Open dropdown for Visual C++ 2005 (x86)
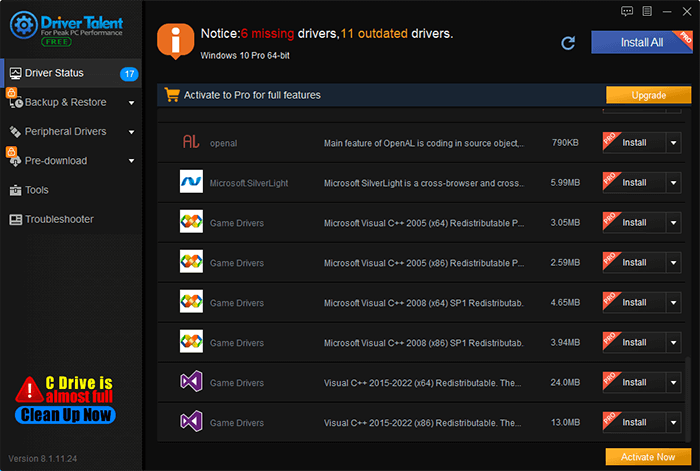Image resolution: width=700 pixels, height=471 pixels. tap(673, 263)
